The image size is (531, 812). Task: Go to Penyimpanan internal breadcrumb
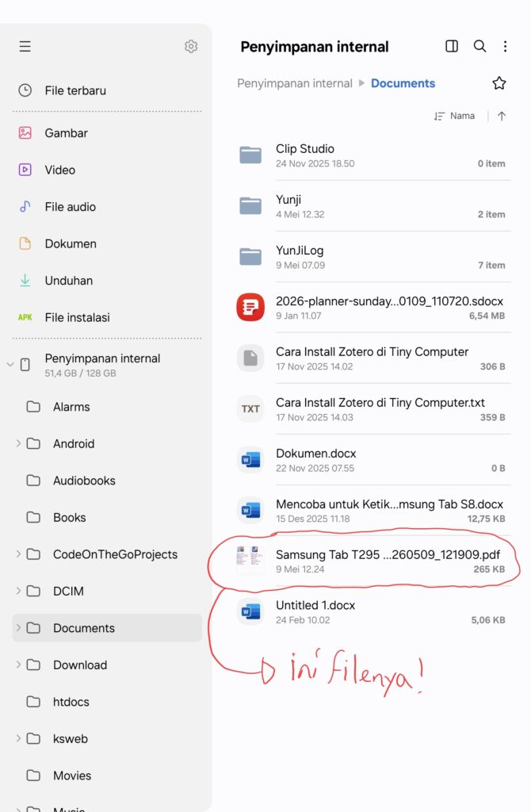(295, 83)
